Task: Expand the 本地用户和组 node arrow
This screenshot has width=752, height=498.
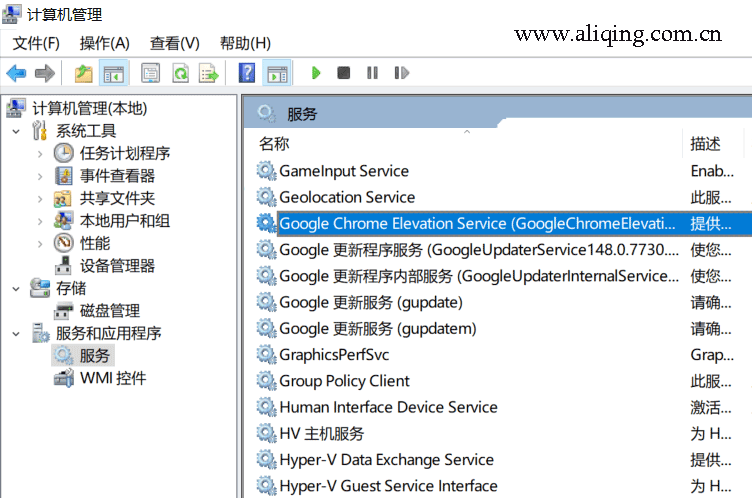Action: click(x=40, y=221)
